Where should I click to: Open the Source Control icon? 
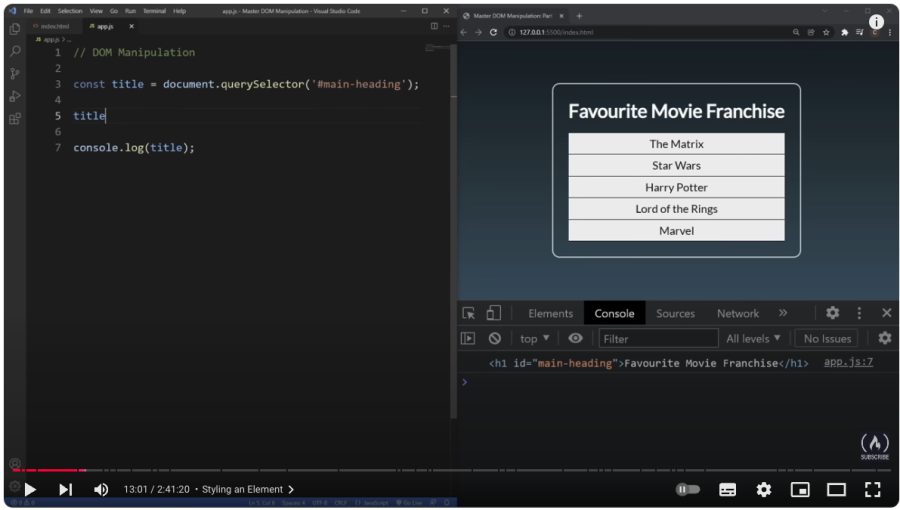[x=15, y=73]
